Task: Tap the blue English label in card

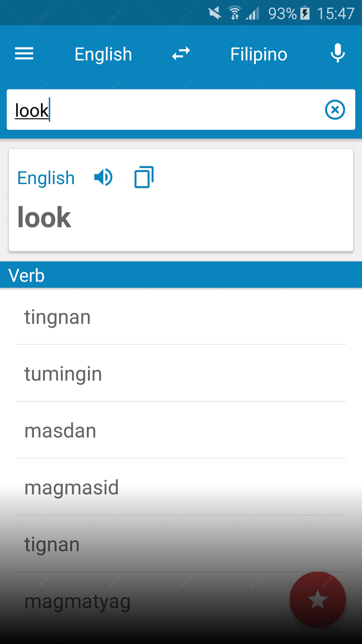Action: tap(46, 178)
